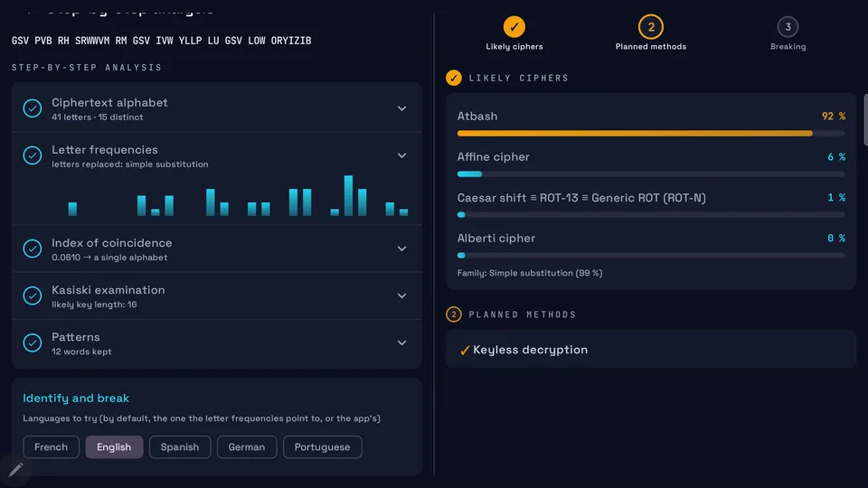Toggle the English language option
Screen dimensions: 868x488
pos(114,447)
